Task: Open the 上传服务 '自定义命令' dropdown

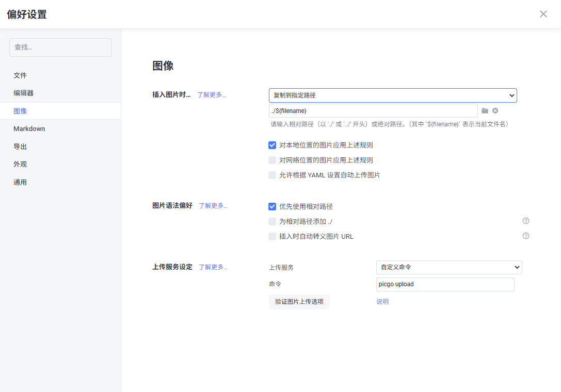Action: pyautogui.click(x=448, y=267)
